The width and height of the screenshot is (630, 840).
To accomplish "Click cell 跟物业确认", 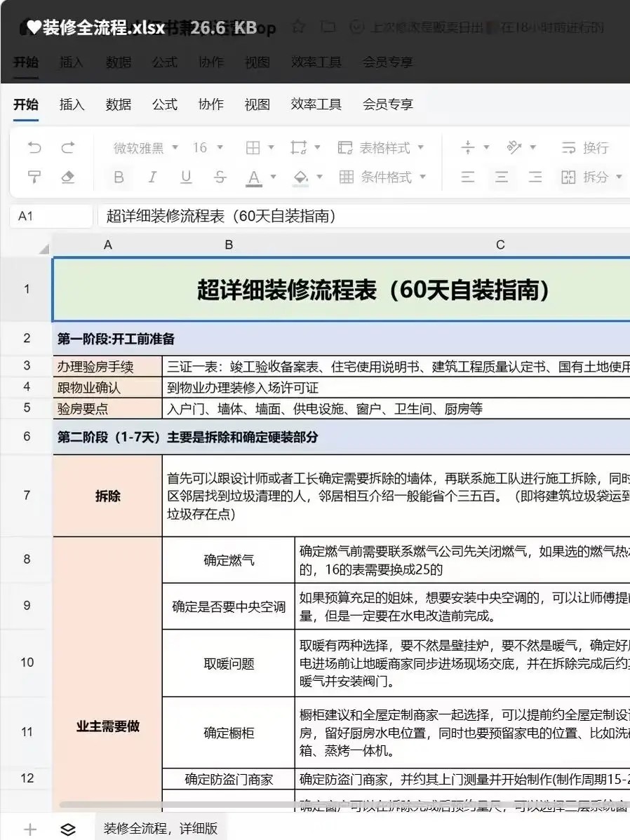I will 108,387.
